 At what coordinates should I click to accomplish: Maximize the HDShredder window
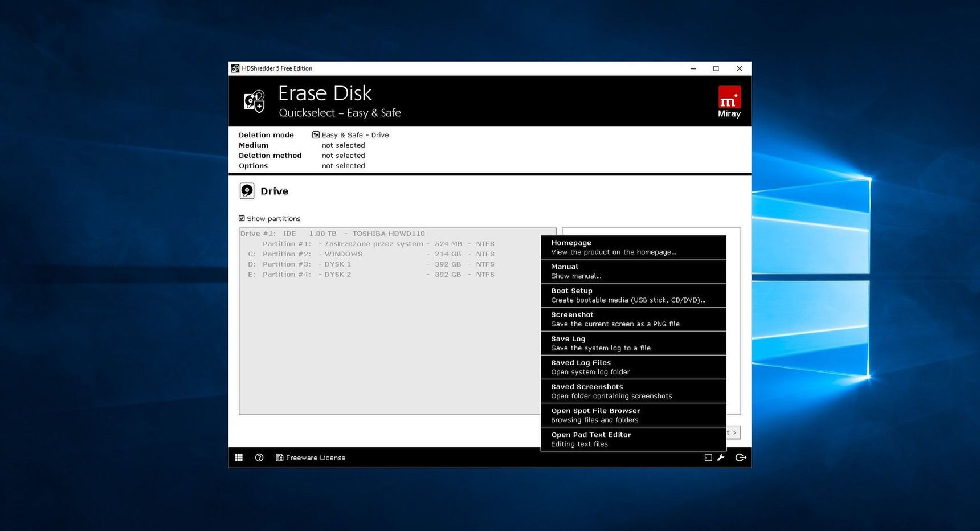point(716,68)
